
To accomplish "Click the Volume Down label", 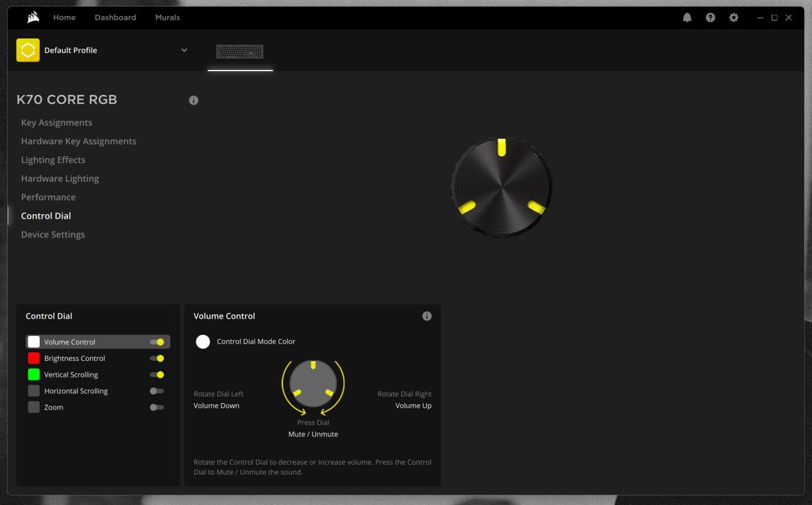I will point(216,406).
